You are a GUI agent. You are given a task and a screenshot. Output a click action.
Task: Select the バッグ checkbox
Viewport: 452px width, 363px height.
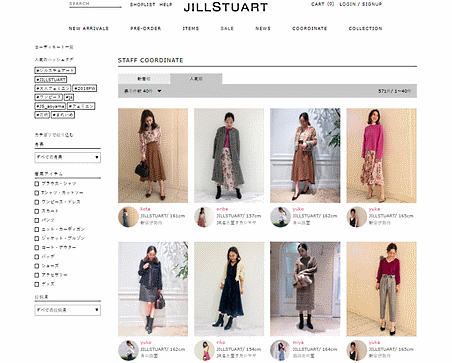(x=37, y=257)
